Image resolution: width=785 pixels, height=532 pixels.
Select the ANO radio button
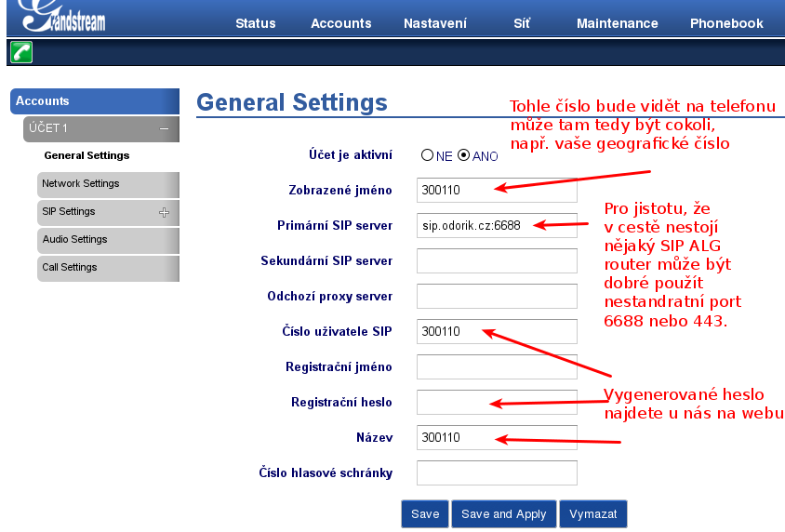464,156
